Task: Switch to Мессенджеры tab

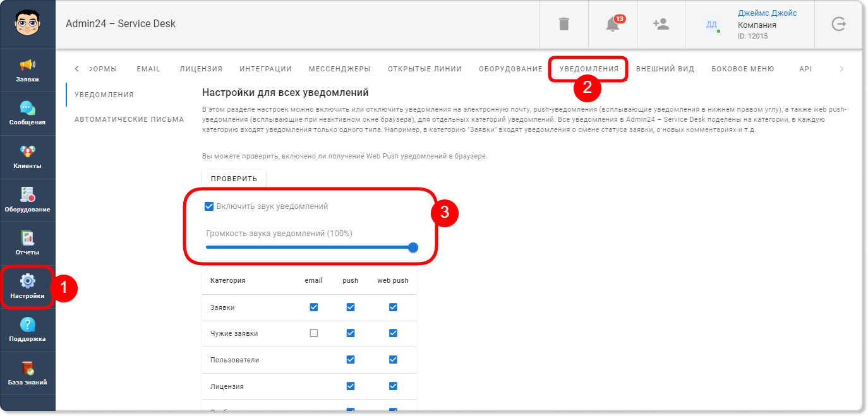Action: (x=339, y=69)
